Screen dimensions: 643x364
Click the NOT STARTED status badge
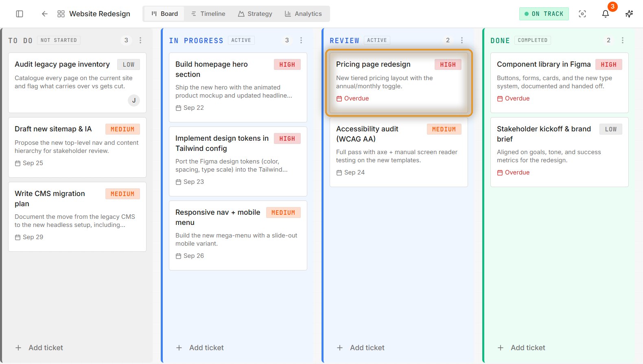(x=59, y=40)
